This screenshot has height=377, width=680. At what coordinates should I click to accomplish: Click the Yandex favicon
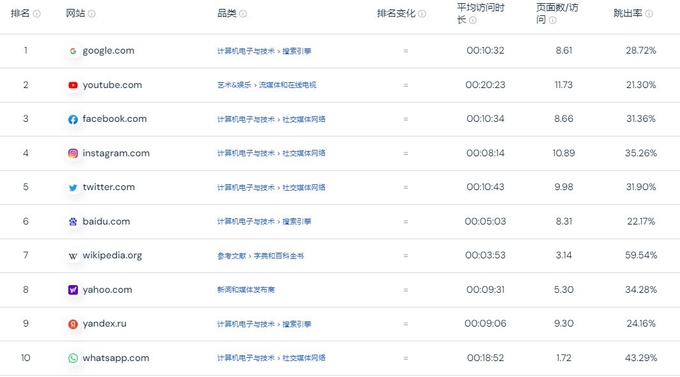pos(73,324)
